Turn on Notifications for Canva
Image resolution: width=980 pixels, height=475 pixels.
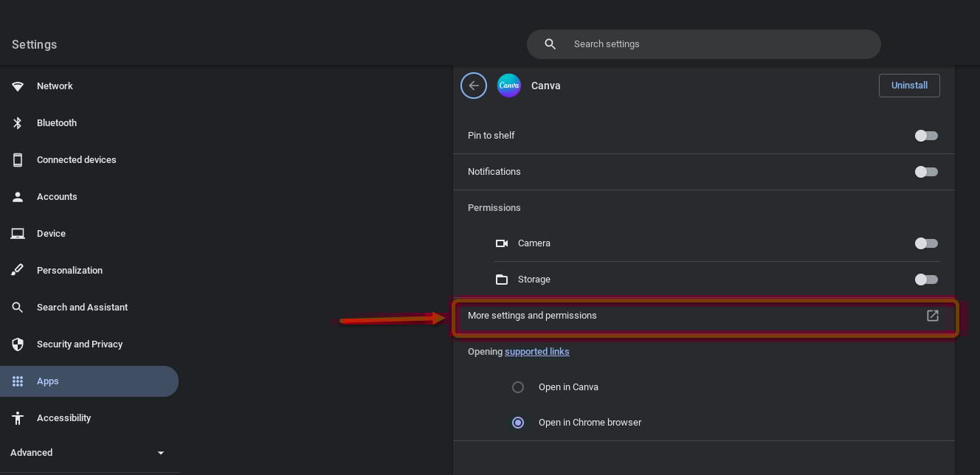click(x=926, y=172)
